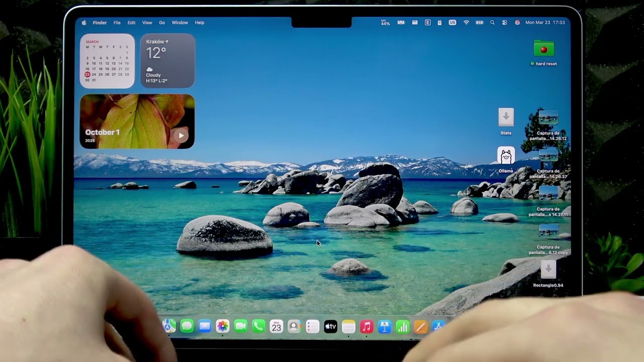Open the Help menu
The image size is (644, 362).
[200, 23]
